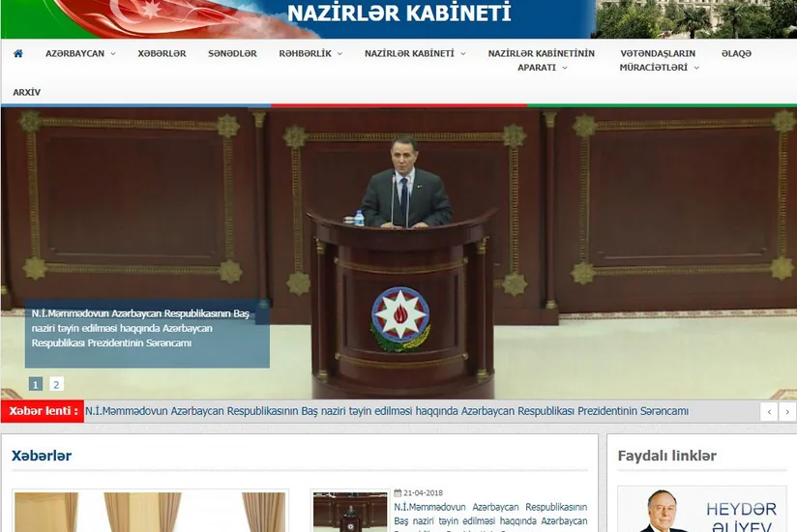
Task: Open the XƏBƏRLƏR menu item
Action: (x=162, y=53)
